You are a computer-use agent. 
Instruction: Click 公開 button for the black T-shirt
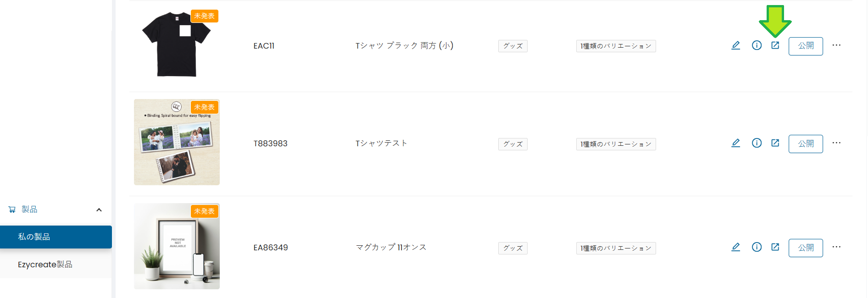(x=806, y=46)
